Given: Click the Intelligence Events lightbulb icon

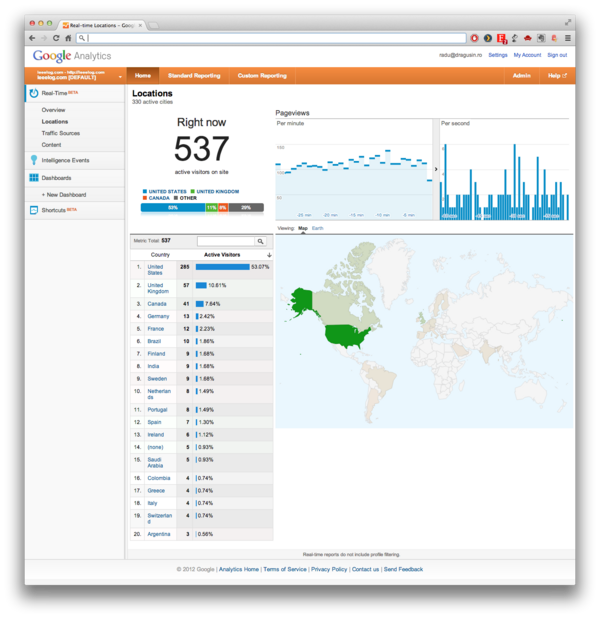Looking at the screenshot, I should pyautogui.click(x=34, y=160).
